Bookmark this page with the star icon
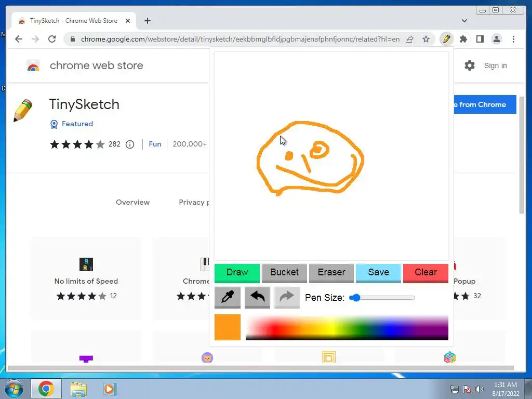 [426, 39]
